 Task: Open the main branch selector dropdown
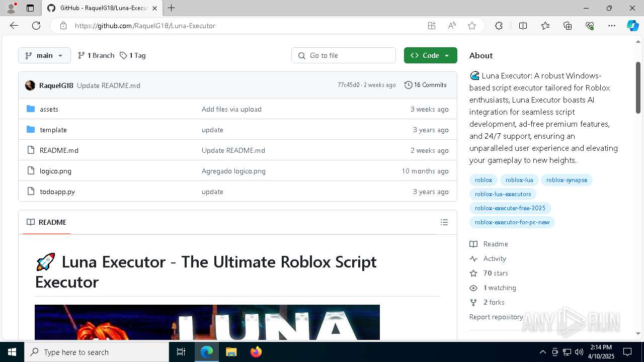(44, 55)
